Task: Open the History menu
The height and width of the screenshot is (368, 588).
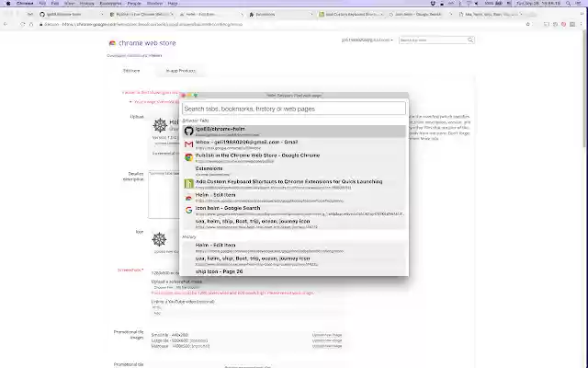Action: pos(86,4)
